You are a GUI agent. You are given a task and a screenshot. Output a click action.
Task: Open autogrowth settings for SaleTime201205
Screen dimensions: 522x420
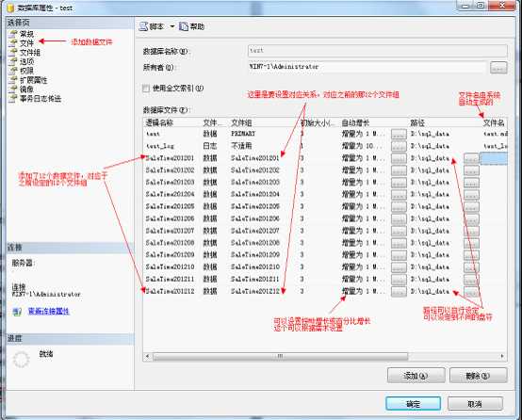pos(399,206)
